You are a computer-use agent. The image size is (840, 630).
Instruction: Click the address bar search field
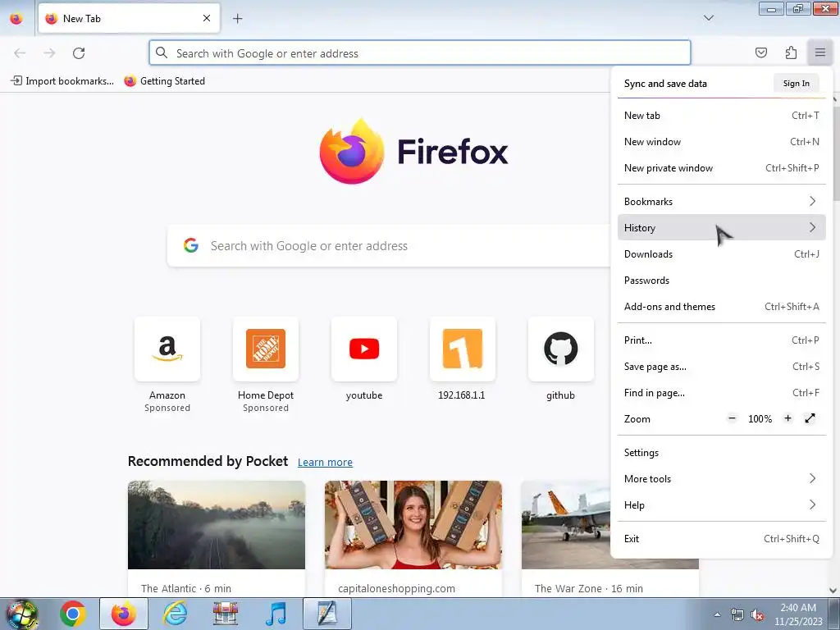(x=420, y=53)
